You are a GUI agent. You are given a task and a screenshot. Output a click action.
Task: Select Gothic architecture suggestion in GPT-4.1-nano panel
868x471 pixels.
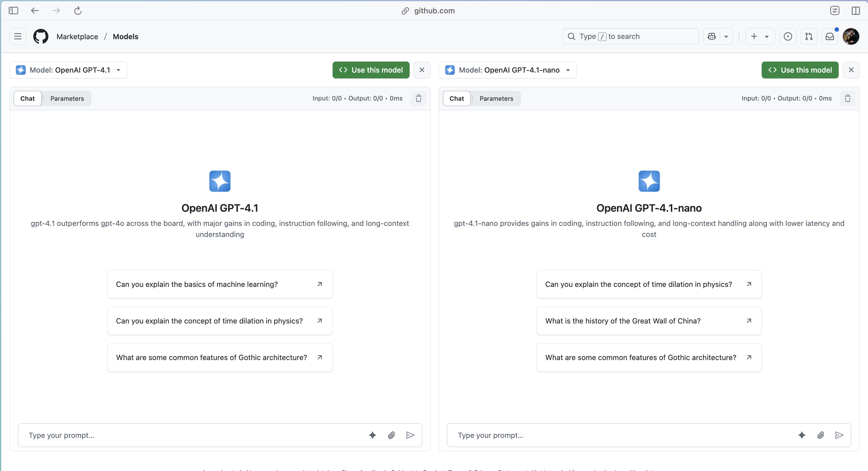[649, 357]
